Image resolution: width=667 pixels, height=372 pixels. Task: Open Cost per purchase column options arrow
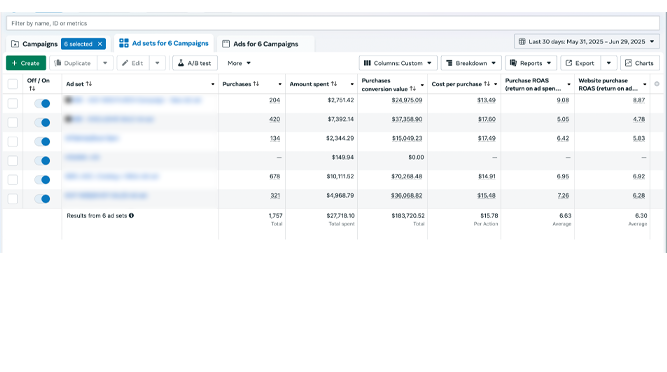point(496,84)
